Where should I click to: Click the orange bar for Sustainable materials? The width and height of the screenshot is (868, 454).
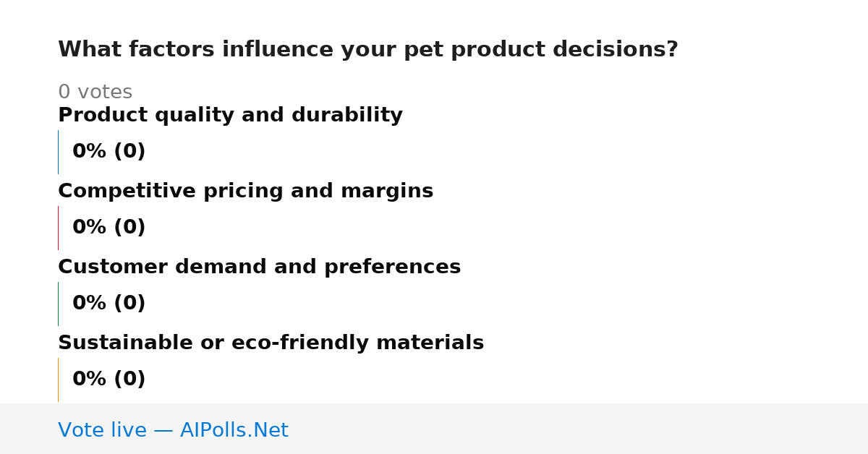tap(58, 380)
